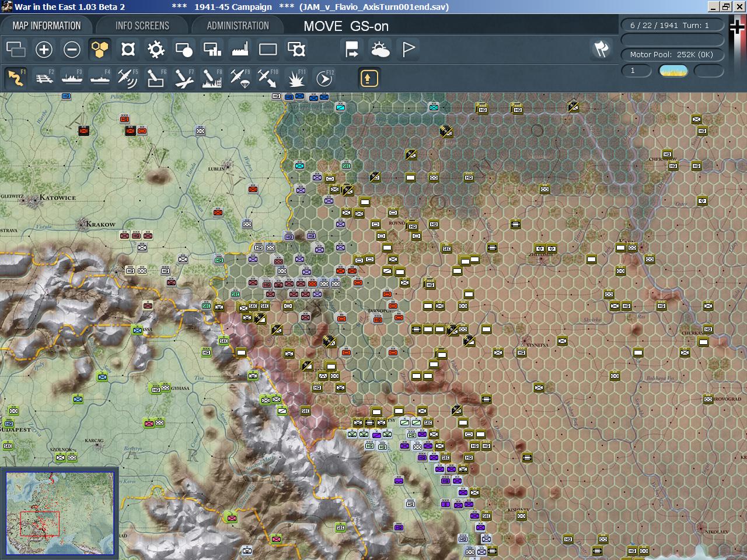Image resolution: width=747 pixels, height=560 pixels.
Task: Click the pennant flag outline icon
Action: tap(409, 50)
